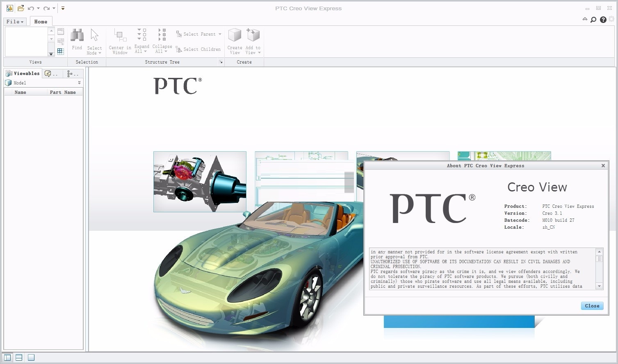Open the Collapse All dropdown arrow
The height and width of the screenshot is (364, 618).
[x=166, y=51]
